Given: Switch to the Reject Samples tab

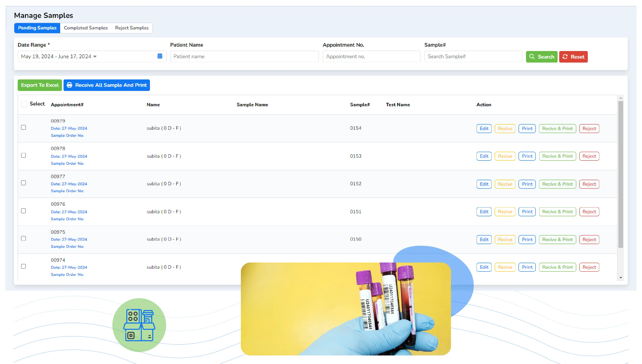Looking at the screenshot, I should (x=131, y=28).
